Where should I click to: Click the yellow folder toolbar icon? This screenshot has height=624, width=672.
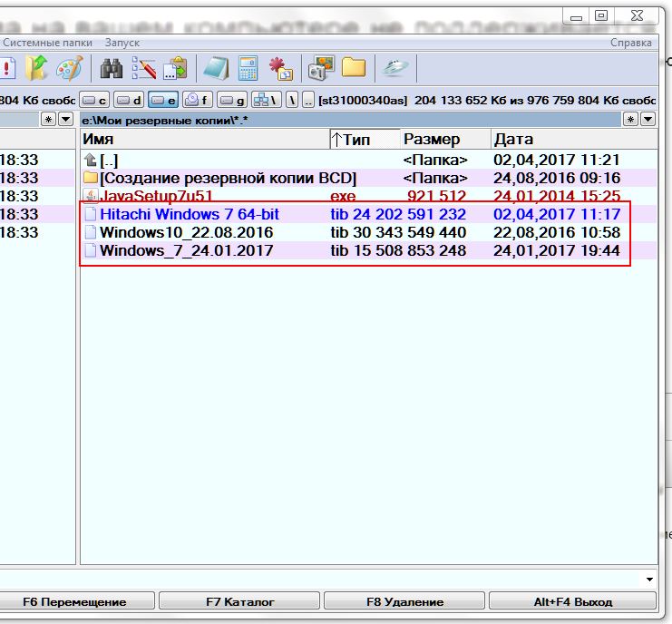click(353, 68)
